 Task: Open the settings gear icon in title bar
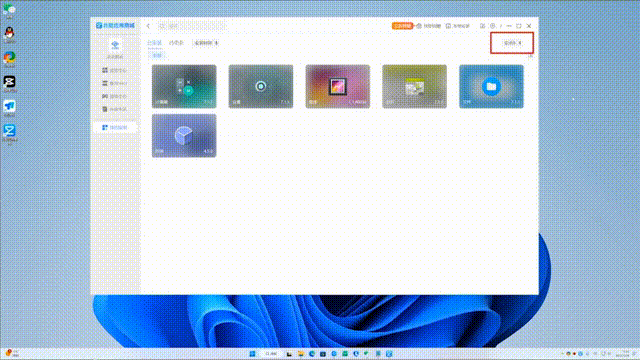[493, 26]
